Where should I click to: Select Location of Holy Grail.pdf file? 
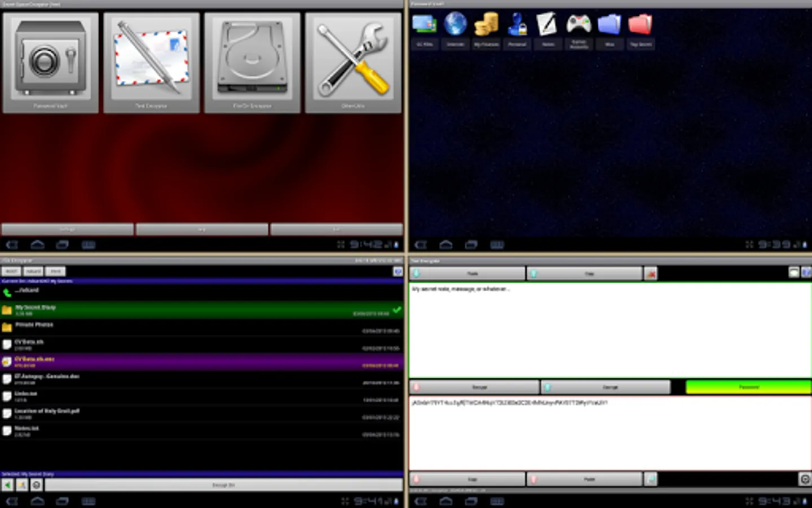click(x=46, y=412)
